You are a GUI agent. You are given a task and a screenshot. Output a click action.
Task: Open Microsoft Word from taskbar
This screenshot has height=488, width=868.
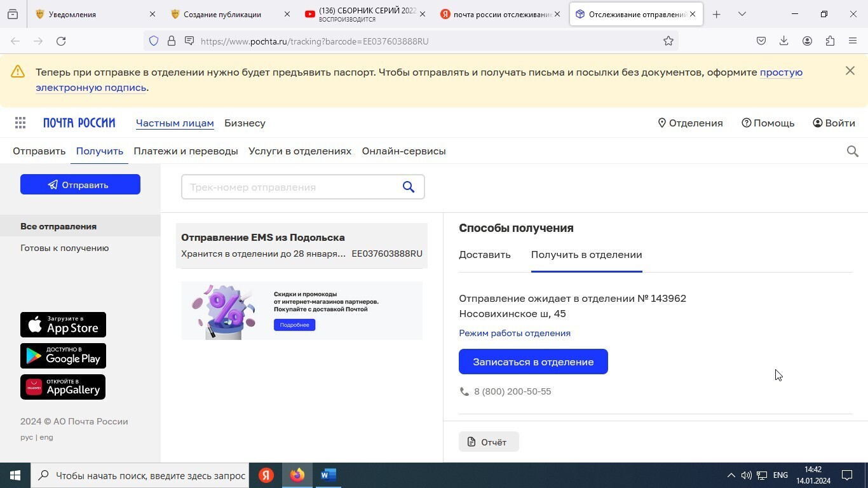(328, 475)
